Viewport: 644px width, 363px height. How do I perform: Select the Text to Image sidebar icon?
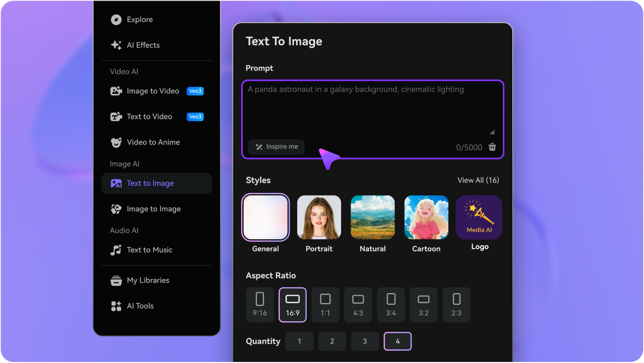pos(116,184)
